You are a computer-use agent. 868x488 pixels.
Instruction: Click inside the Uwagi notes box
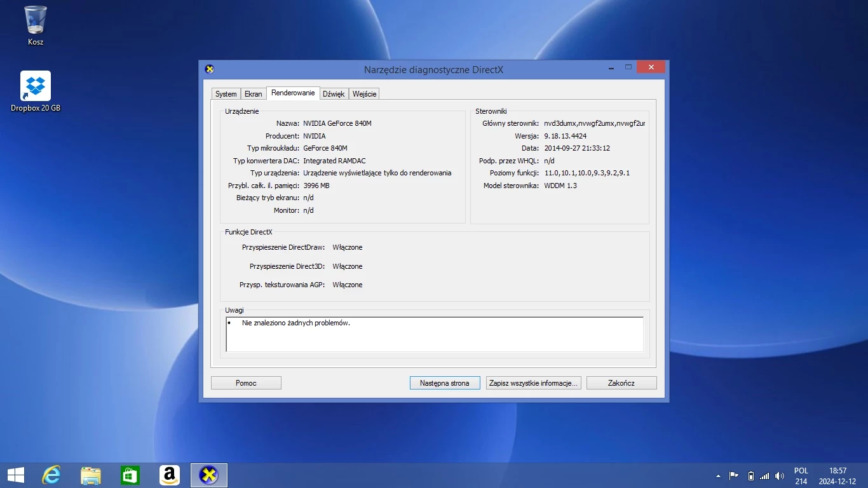pos(435,334)
